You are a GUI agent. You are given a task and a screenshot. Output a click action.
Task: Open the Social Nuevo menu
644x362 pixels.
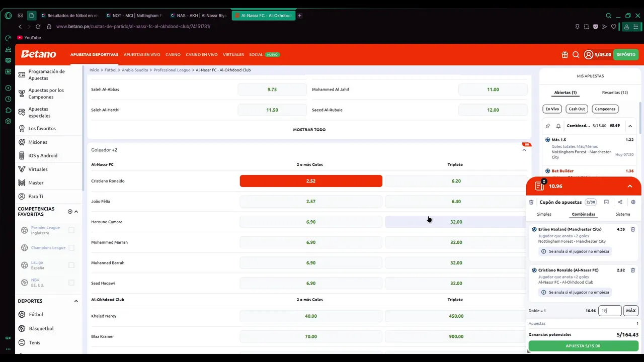click(x=264, y=55)
